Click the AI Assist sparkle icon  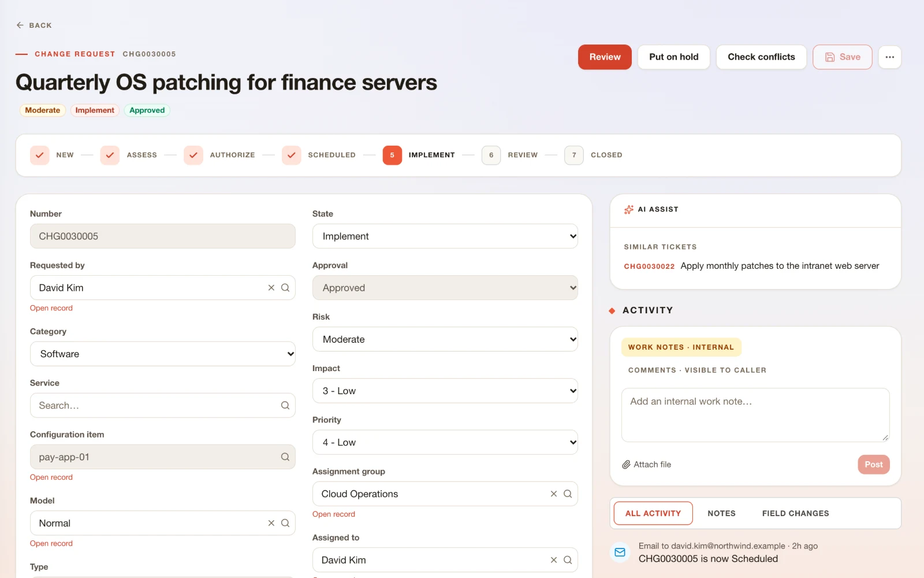coord(629,209)
